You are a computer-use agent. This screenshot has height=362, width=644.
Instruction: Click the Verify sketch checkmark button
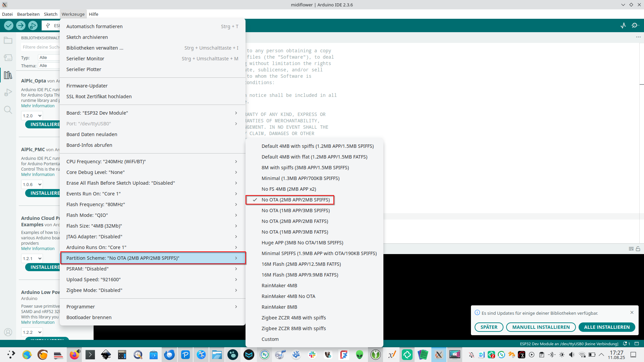tap(9, 25)
